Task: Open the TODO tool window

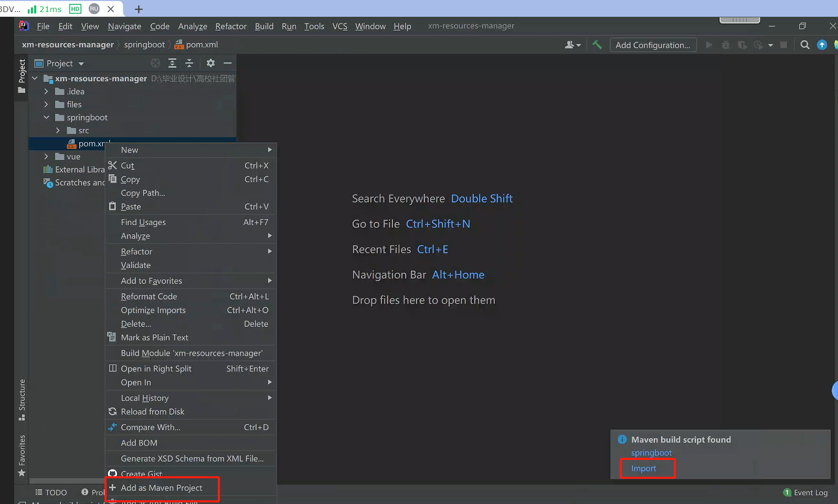Action: (51, 492)
